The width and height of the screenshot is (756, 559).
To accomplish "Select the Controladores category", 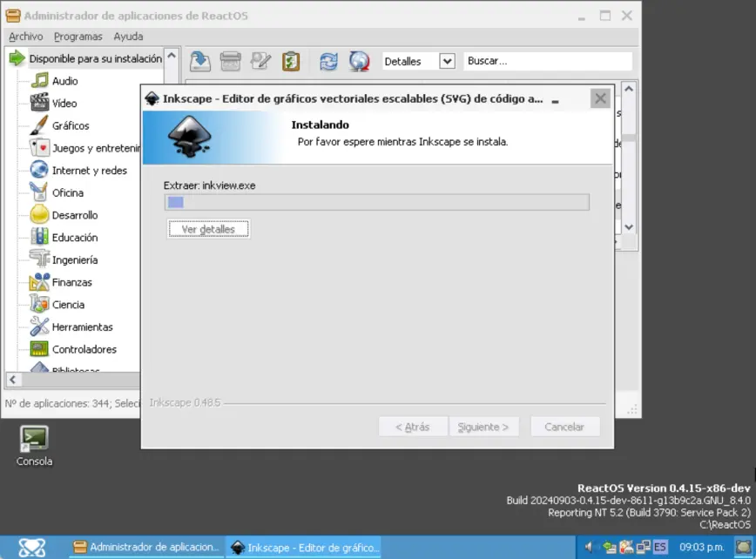I will click(x=84, y=349).
